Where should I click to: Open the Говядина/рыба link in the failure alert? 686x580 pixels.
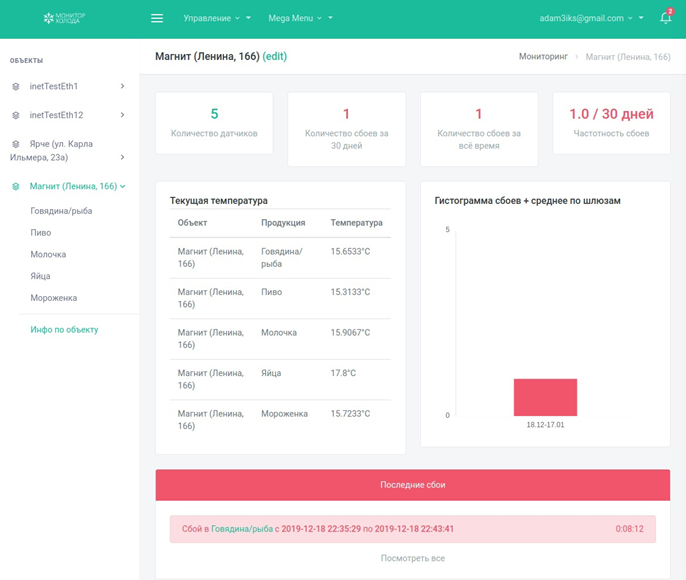[x=242, y=529]
